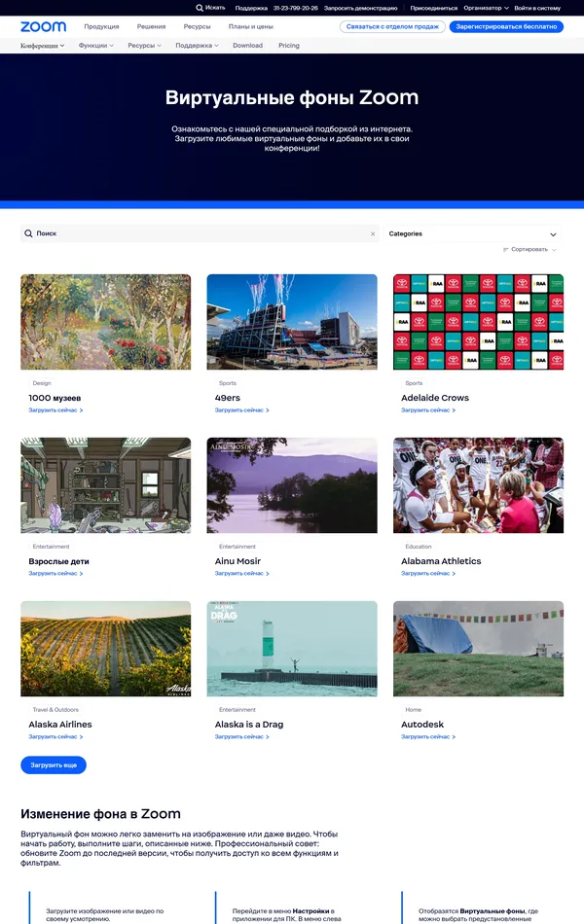Click Загрузить сейчас under Взрослые дети
584x924 pixels.
[55, 574]
